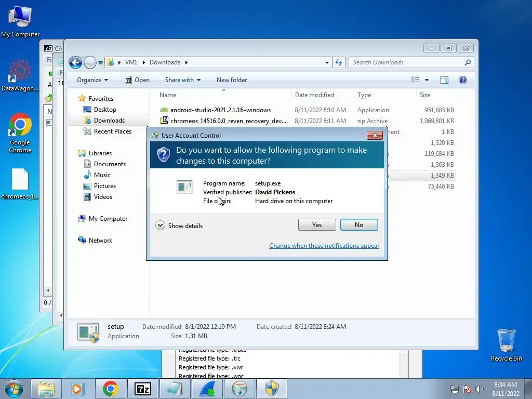Open address bar previous locations dropdown
Image resolution: width=532 pixels, height=399 pixels.
pyautogui.click(x=327, y=62)
